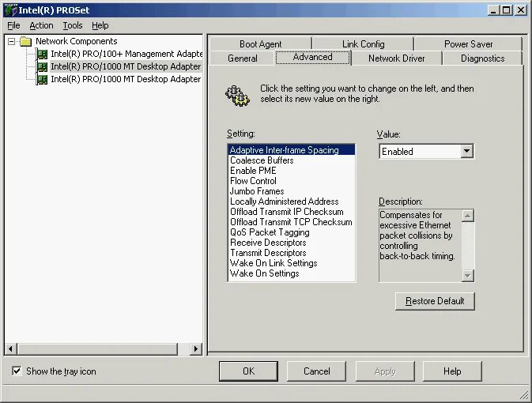Click right arrow of tree horizontal scrollbar

pyautogui.click(x=196, y=348)
